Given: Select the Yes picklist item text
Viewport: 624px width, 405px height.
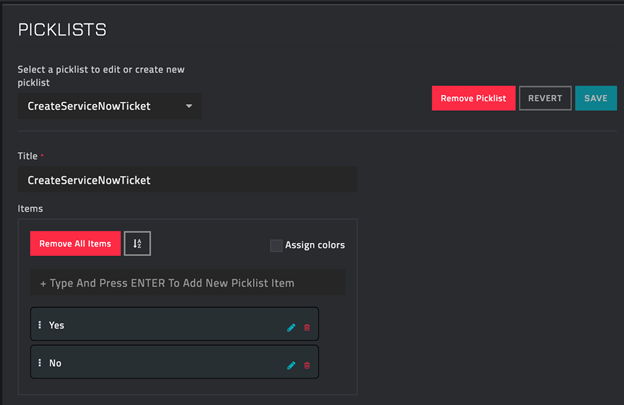Looking at the screenshot, I should click(x=57, y=325).
